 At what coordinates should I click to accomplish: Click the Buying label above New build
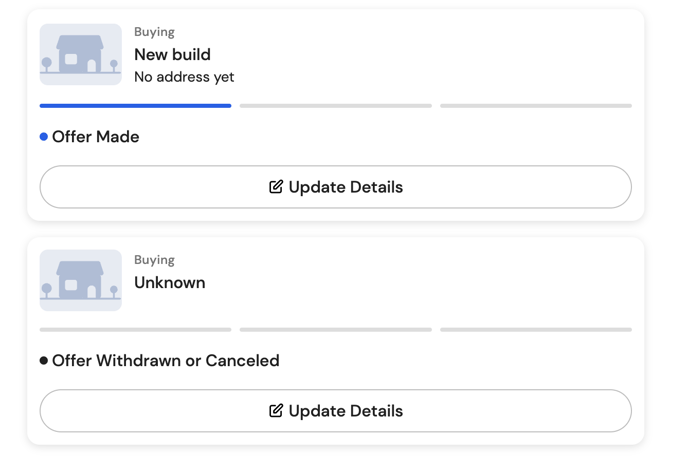(154, 32)
